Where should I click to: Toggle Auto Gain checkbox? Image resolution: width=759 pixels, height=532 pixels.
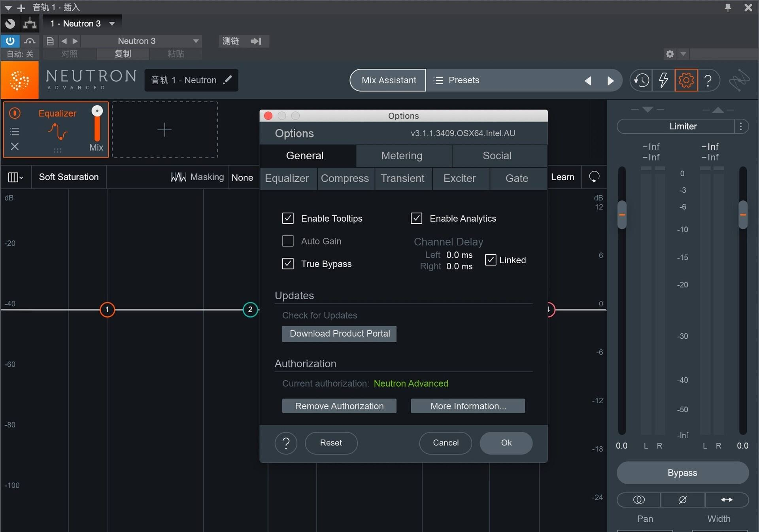click(288, 241)
